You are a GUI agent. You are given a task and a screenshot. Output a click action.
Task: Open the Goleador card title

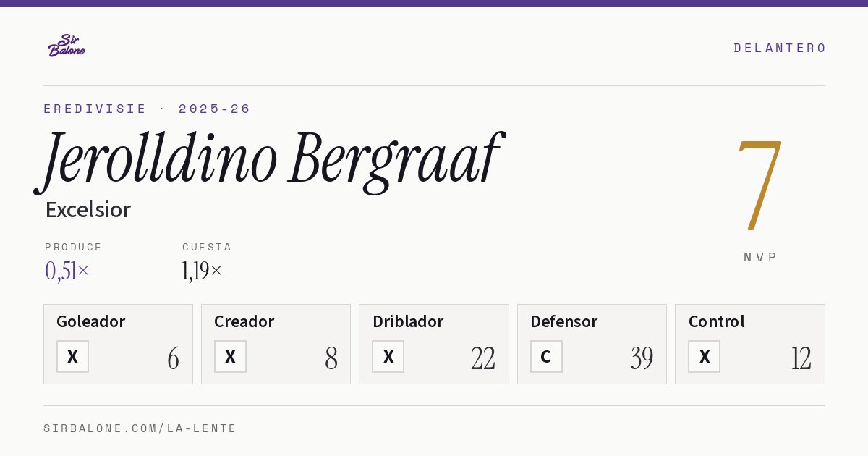point(91,321)
